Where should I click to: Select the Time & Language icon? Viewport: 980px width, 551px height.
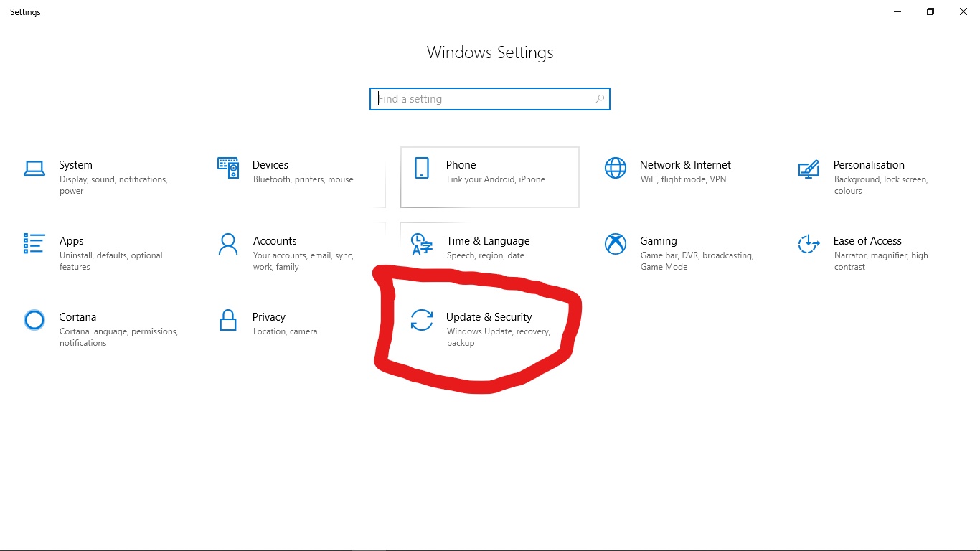point(422,244)
